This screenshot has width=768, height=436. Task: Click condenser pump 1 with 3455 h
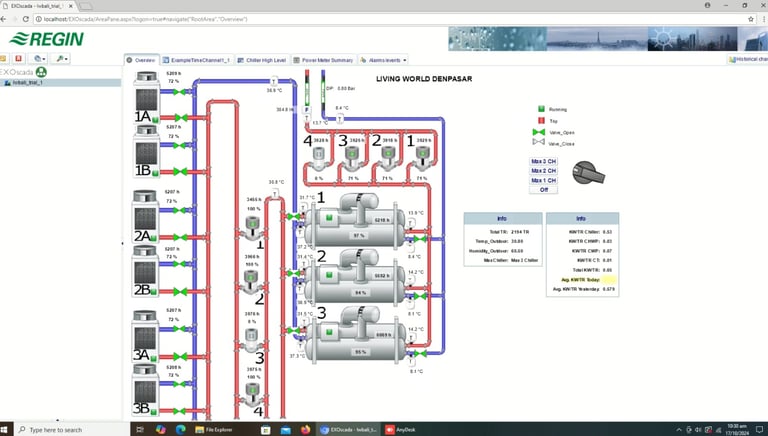pyautogui.click(x=252, y=227)
